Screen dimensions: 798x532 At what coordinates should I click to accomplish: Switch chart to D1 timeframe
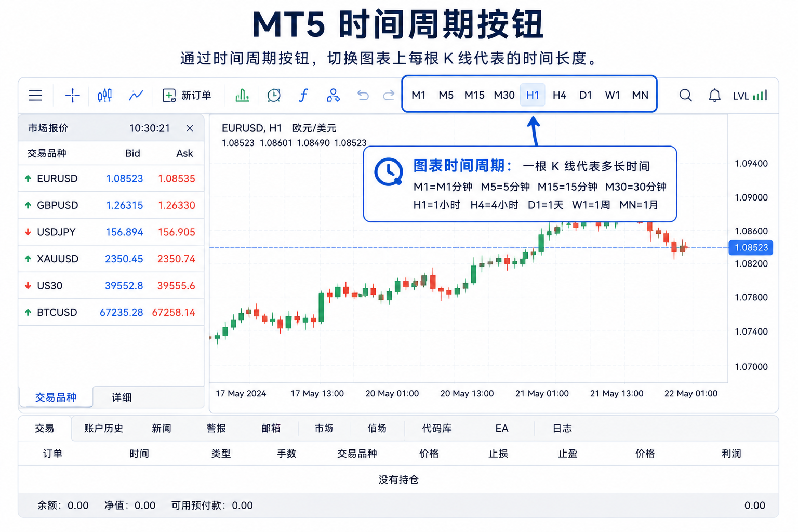click(586, 95)
